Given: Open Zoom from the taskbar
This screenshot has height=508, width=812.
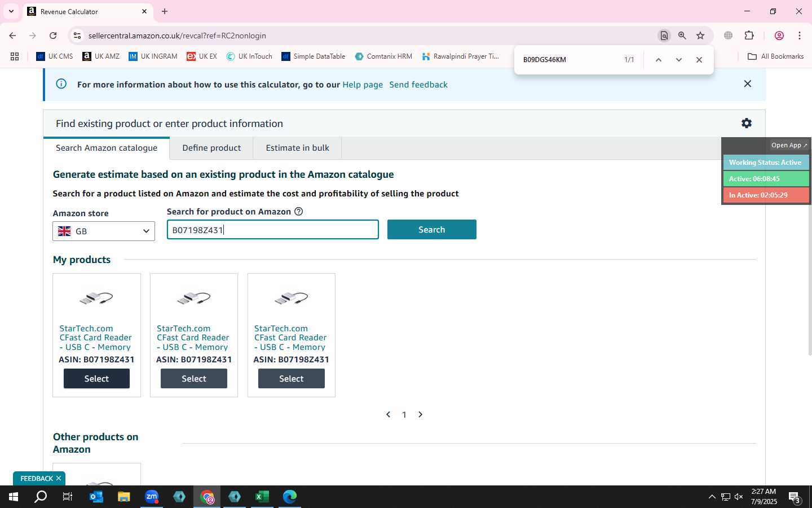Looking at the screenshot, I should tap(152, 497).
